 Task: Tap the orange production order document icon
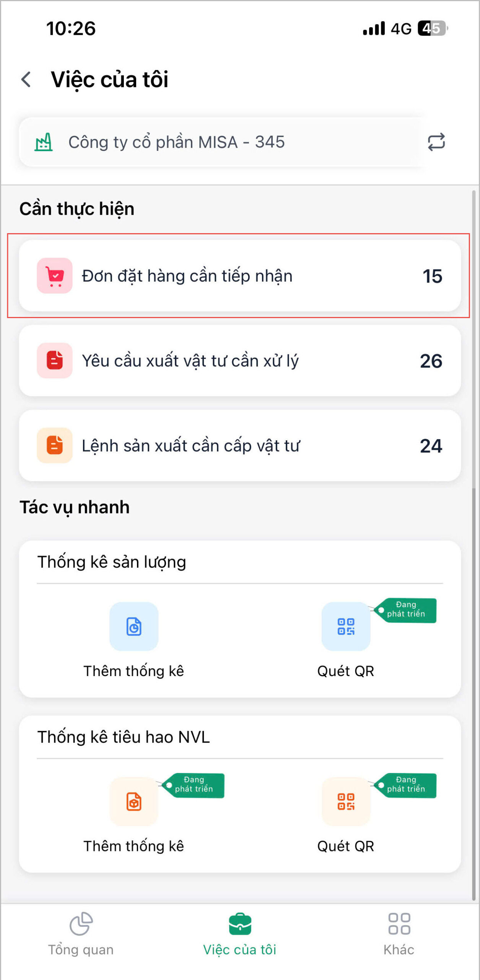(x=55, y=445)
